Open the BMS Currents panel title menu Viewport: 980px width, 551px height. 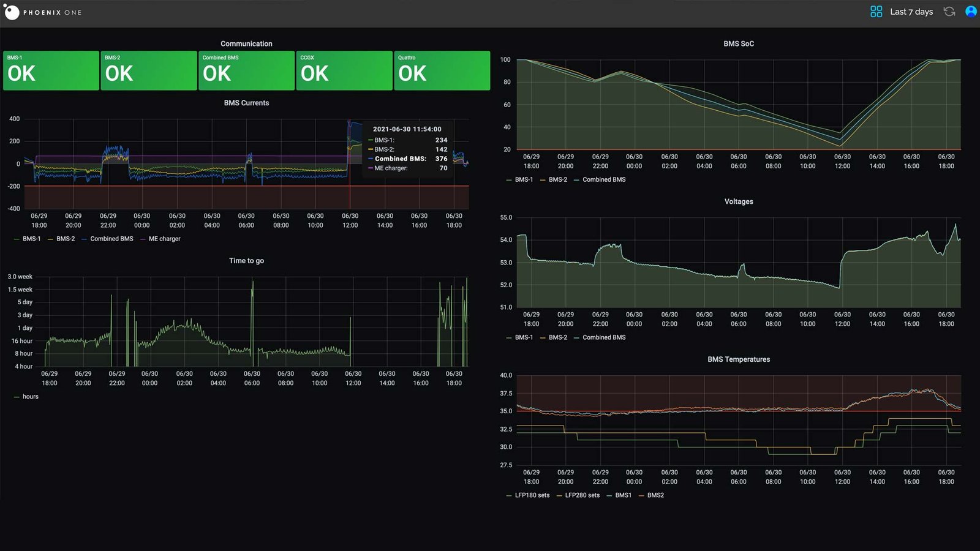click(x=246, y=103)
